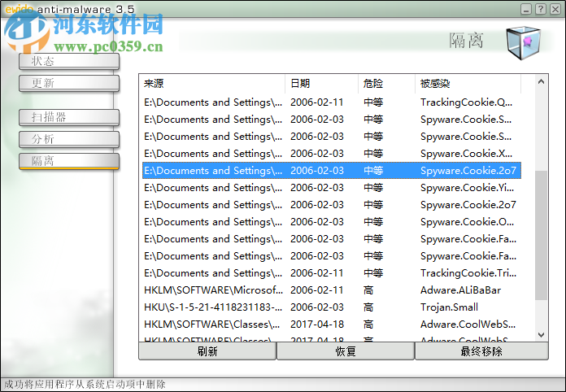Click the 中等 danger level of Spyware.Cookie.X...

[373, 154]
